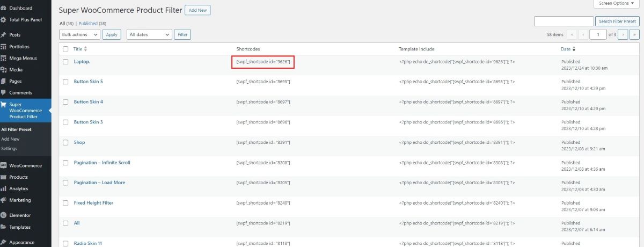The height and width of the screenshot is (247, 644).
Task: Click the Products icon in sidebar
Action: click(4, 177)
